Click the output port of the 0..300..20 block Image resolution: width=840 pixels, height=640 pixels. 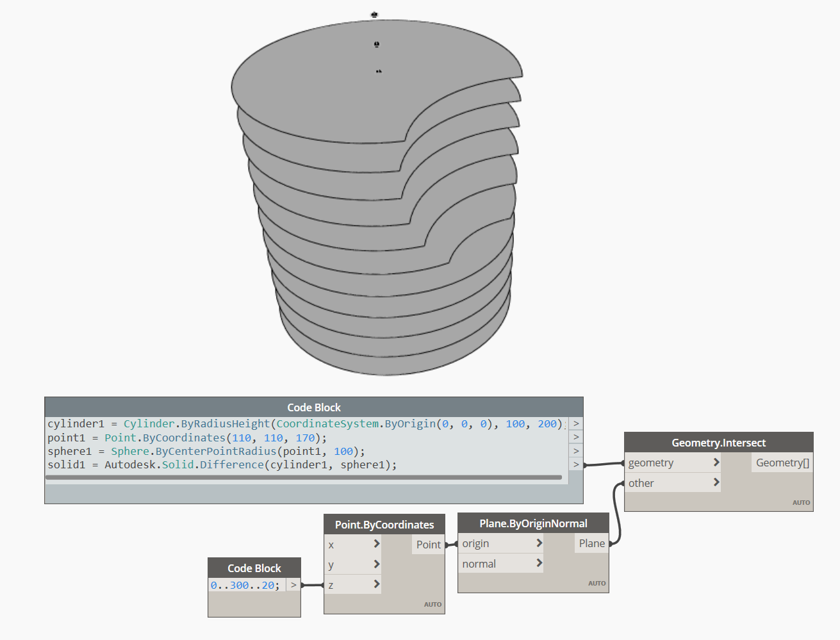click(x=293, y=584)
